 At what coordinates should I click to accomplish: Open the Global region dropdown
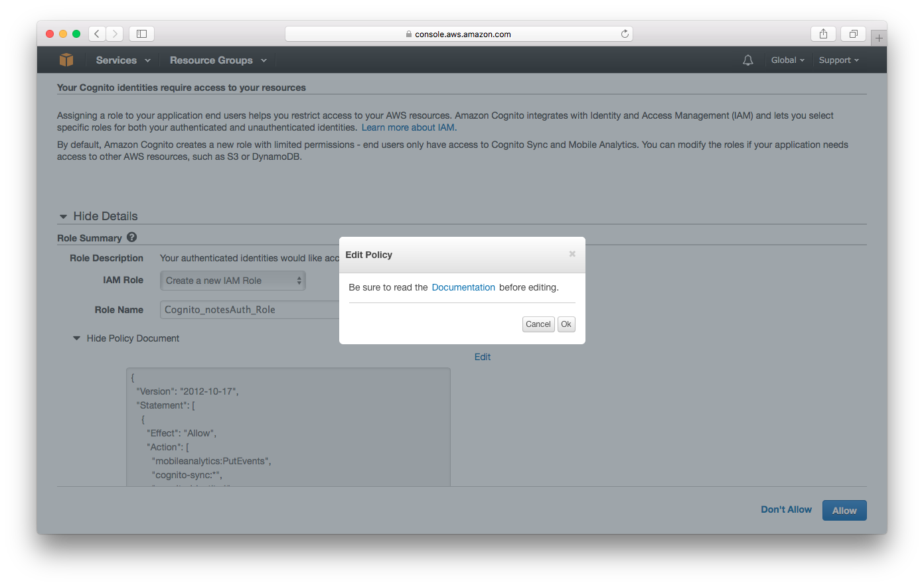pyautogui.click(x=787, y=60)
